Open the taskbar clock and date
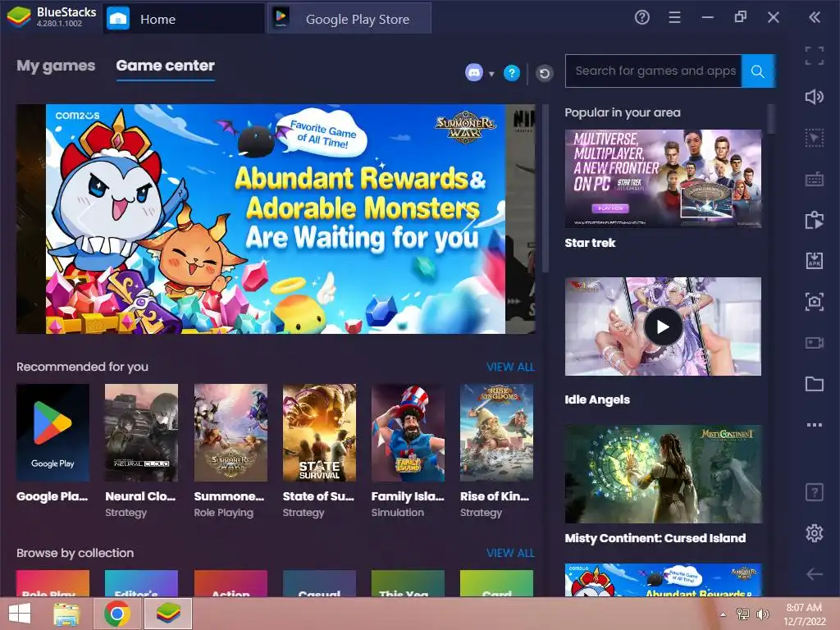Viewport: 840px width, 630px height. [804, 614]
